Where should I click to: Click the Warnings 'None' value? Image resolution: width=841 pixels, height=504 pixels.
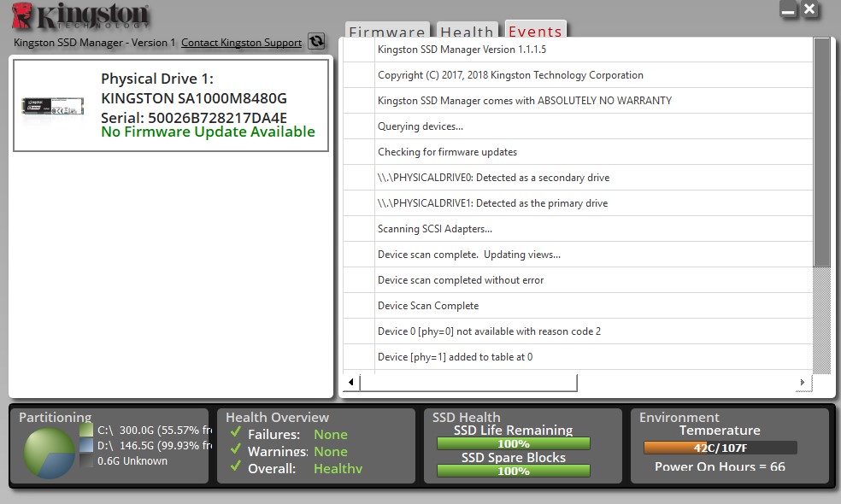tap(331, 451)
